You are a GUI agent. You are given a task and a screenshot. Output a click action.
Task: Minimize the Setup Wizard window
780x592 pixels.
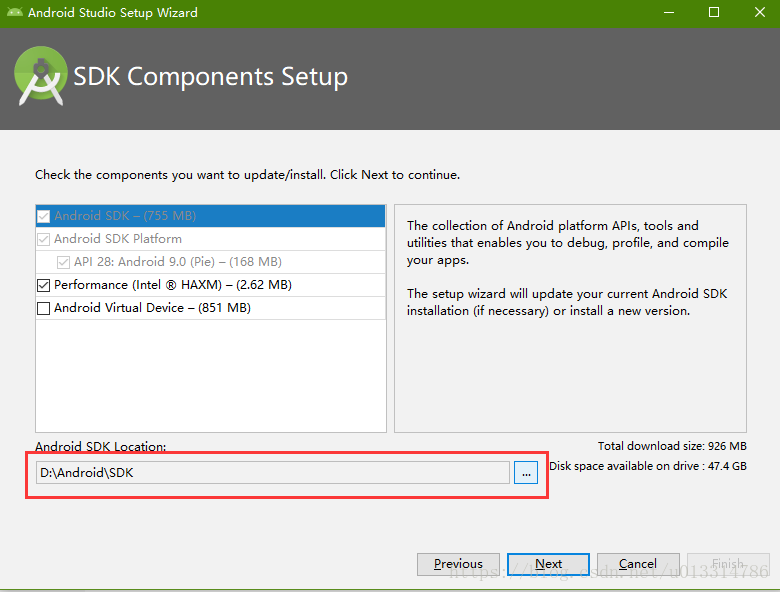(x=668, y=13)
